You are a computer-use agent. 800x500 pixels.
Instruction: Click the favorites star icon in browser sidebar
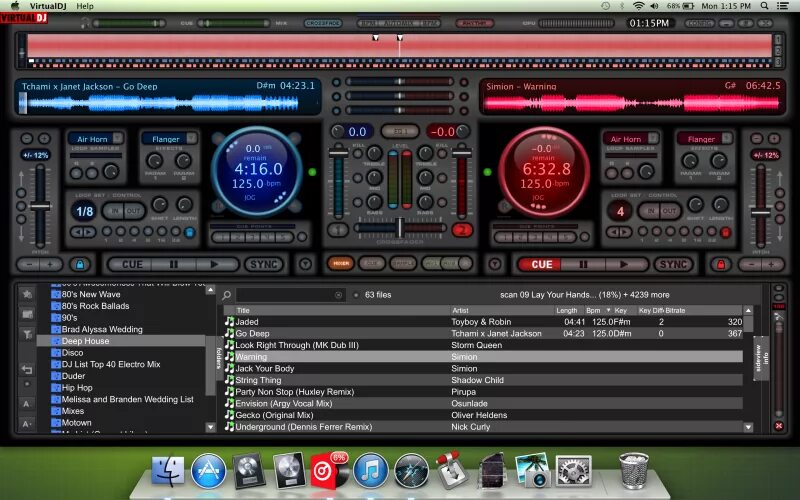click(27, 294)
